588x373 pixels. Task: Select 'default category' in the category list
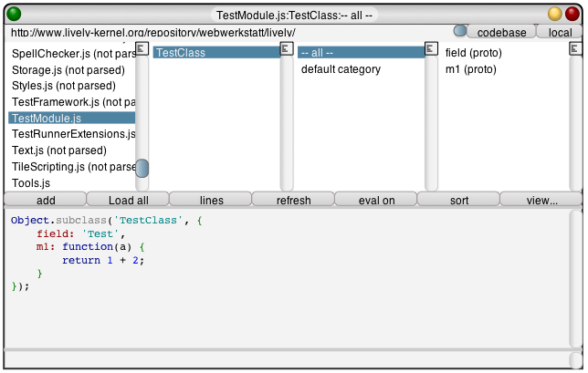341,69
